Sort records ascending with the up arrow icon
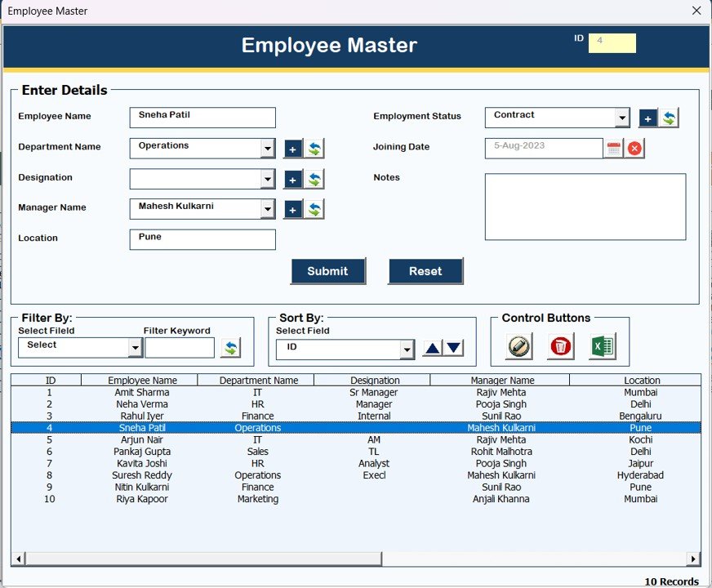This screenshot has width=712, height=588. [x=430, y=347]
